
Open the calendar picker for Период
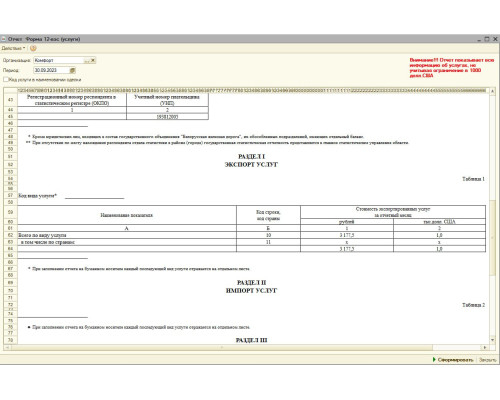[73, 70]
